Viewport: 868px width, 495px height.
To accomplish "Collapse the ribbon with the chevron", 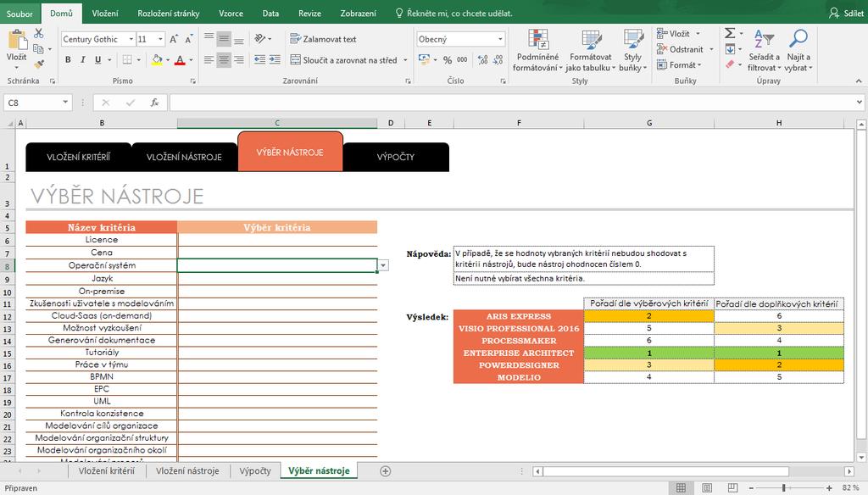I will (859, 81).
